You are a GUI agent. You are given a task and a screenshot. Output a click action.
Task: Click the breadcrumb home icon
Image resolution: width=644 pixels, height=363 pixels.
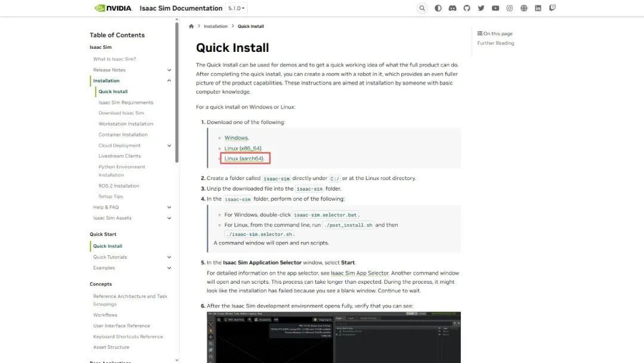(x=191, y=26)
